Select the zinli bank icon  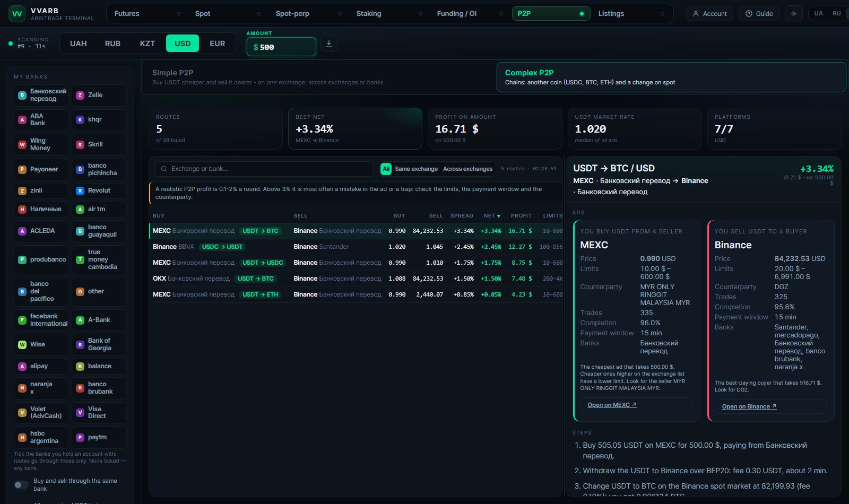[x=22, y=191]
